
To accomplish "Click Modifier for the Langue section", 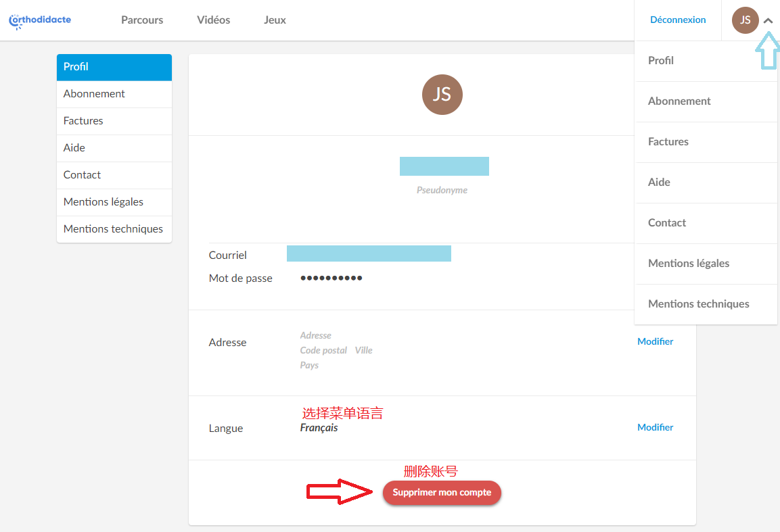I will pos(655,428).
